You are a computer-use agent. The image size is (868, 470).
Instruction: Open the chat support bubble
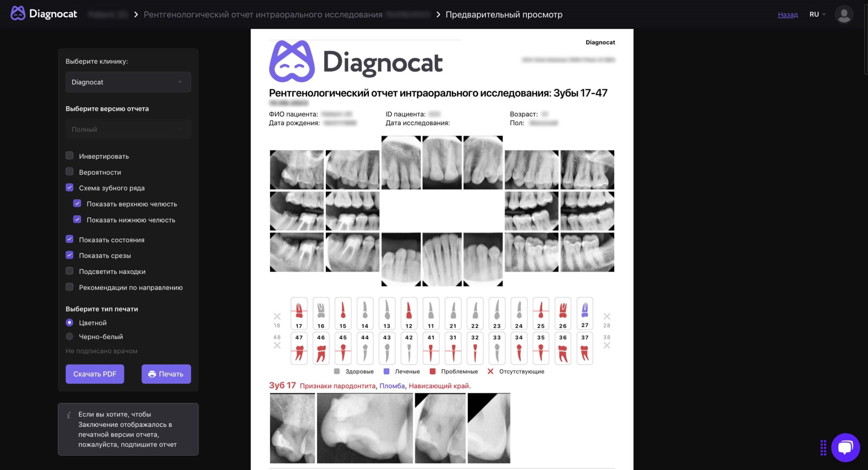845,447
